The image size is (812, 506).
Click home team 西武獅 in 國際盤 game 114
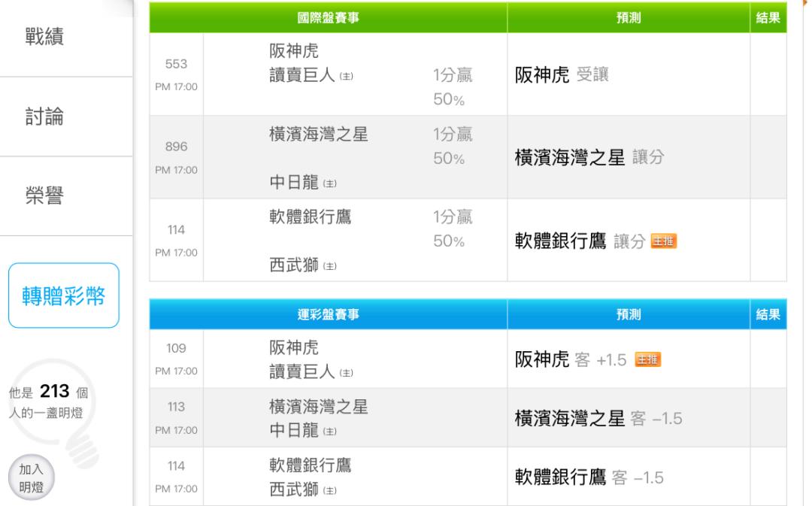click(294, 265)
